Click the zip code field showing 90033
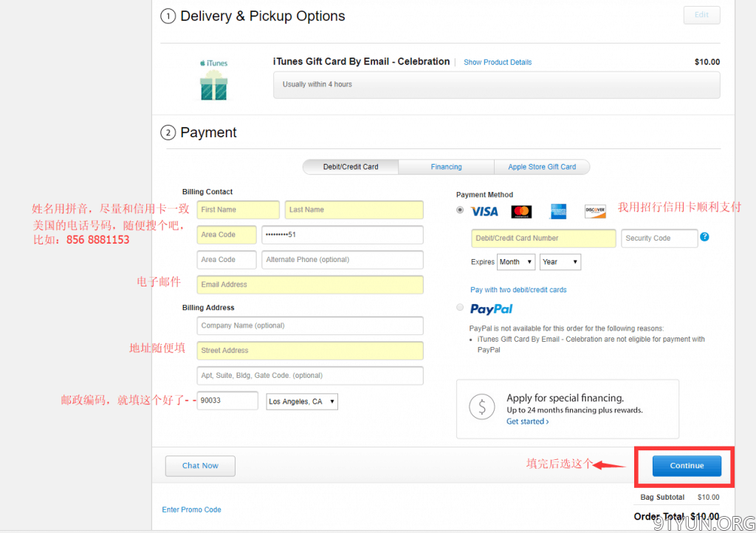This screenshot has height=533, width=756. tap(227, 400)
